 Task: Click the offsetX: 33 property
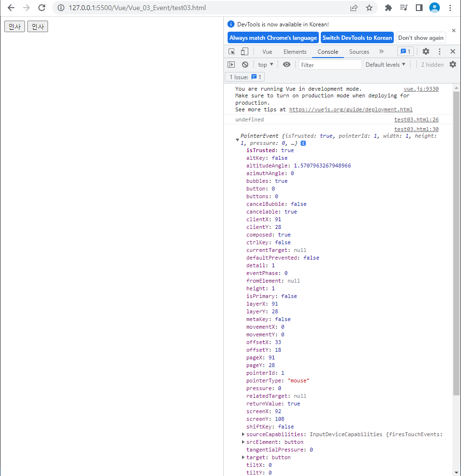click(x=264, y=343)
